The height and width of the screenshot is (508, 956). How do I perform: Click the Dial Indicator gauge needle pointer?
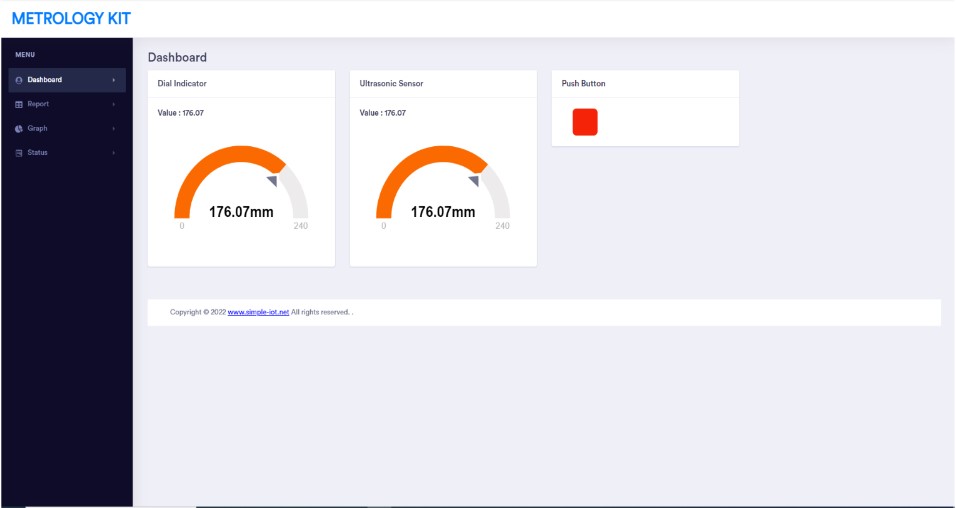(x=272, y=180)
